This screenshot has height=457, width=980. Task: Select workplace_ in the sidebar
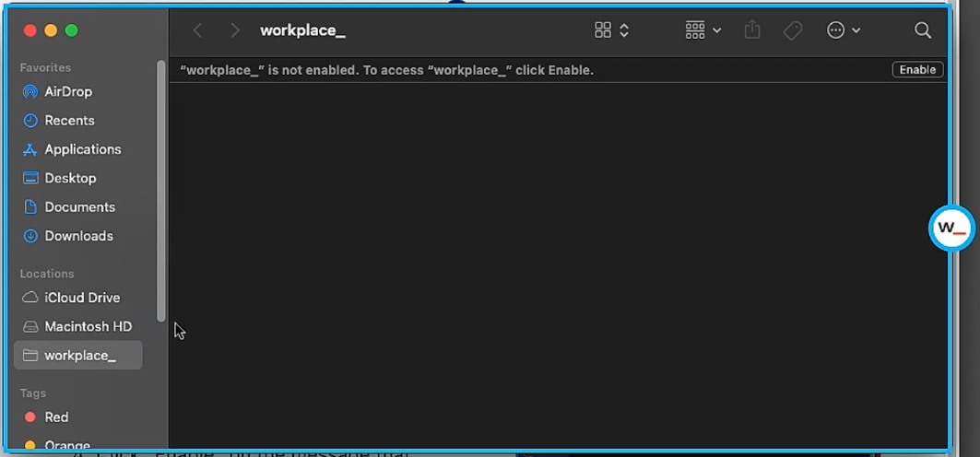pos(79,356)
